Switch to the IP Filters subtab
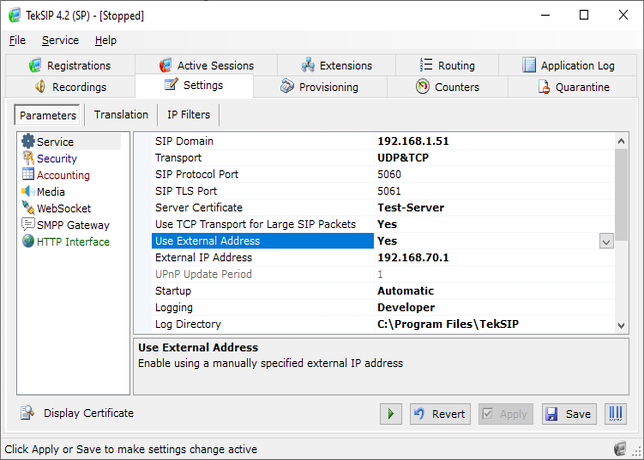Viewport: 644px width, 460px height. pos(188,115)
